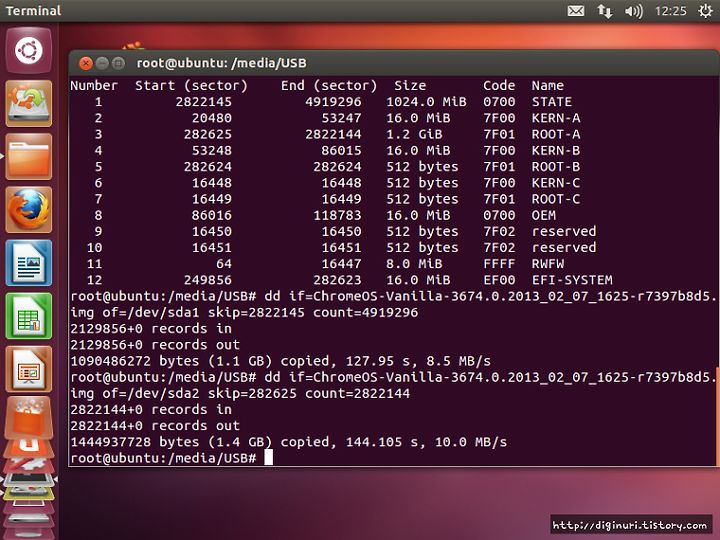Click the Name column header
Screen dimensions: 720x540
(x=548, y=85)
